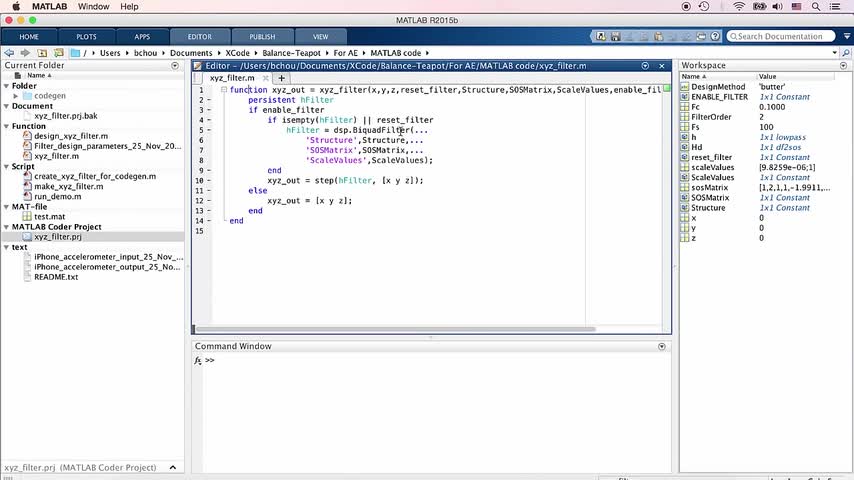Toggle breakpoint on line 10

click(209, 180)
